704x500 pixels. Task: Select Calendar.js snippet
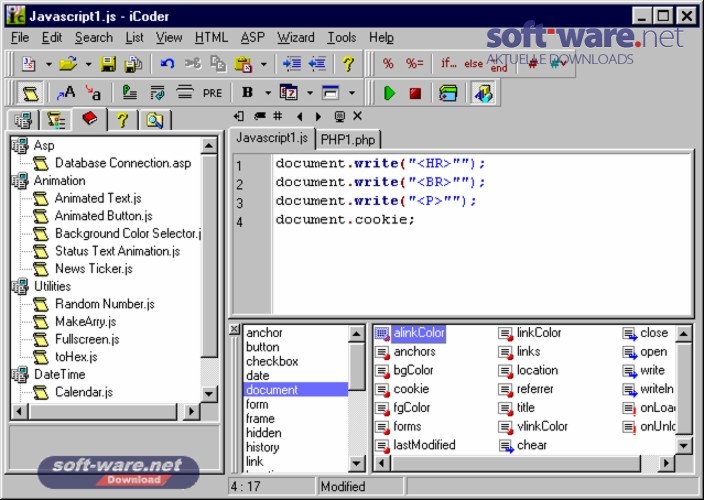tap(84, 392)
